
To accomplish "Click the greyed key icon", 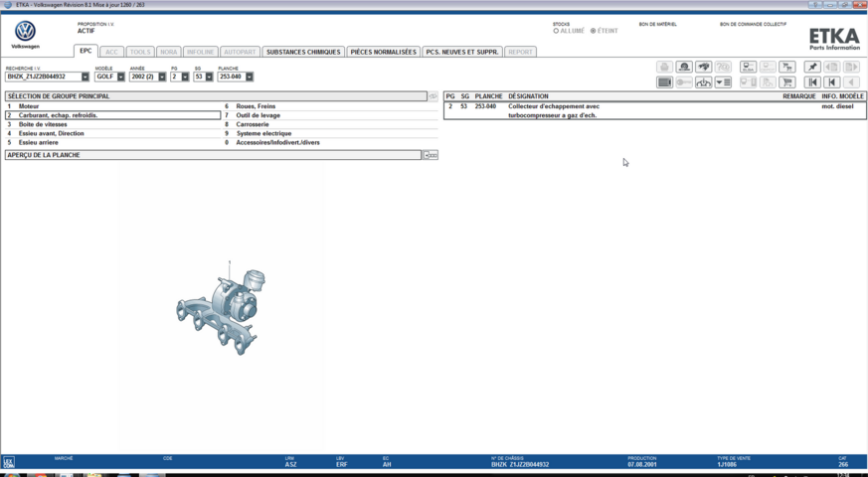I will pos(684,82).
